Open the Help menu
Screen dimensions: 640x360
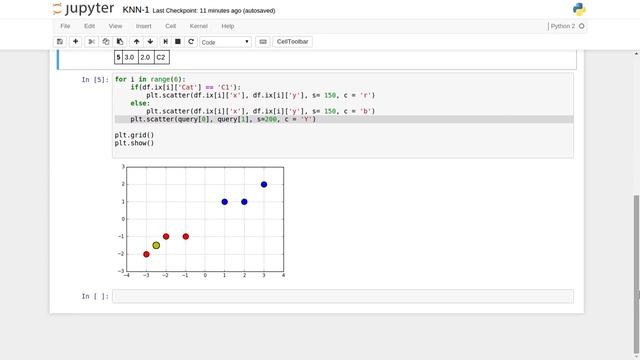(x=228, y=26)
